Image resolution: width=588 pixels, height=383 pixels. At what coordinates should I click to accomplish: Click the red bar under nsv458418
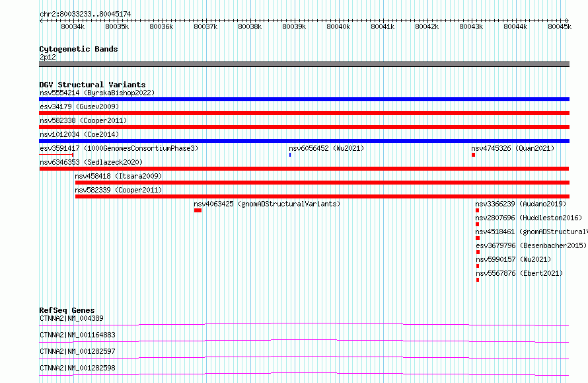[x=322, y=183]
